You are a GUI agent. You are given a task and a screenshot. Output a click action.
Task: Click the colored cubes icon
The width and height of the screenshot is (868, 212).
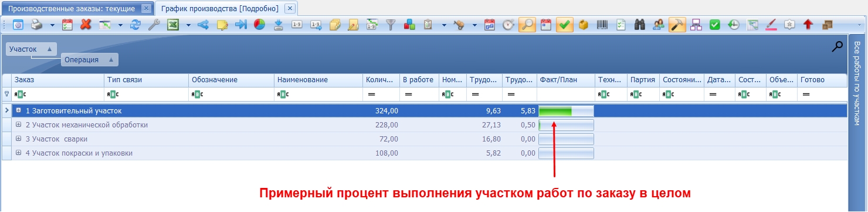coord(409,25)
